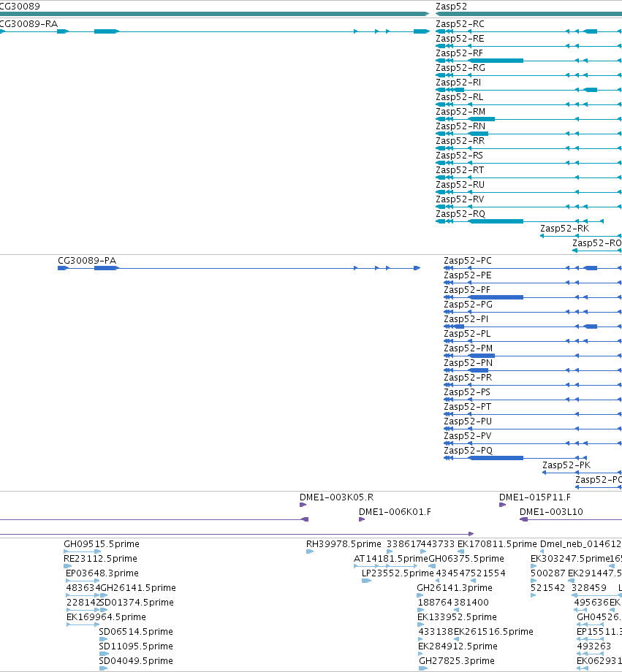Click the Zasp52-RI transcript label
The height and width of the screenshot is (672, 622).
(x=458, y=83)
